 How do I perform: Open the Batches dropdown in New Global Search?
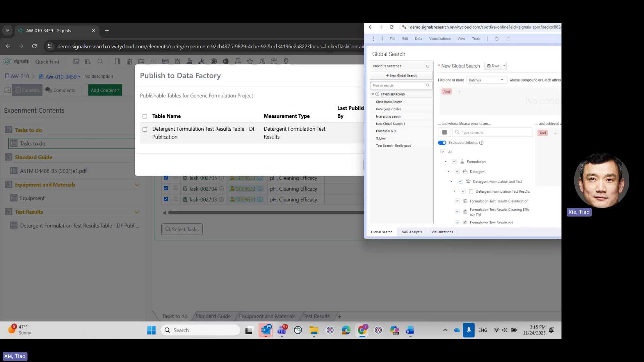pos(487,80)
